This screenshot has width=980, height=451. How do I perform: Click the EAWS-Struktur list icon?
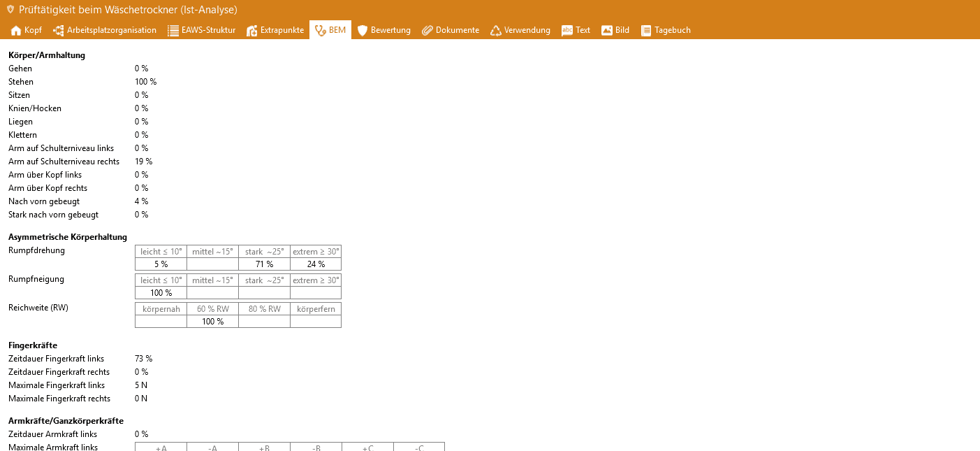173,31
